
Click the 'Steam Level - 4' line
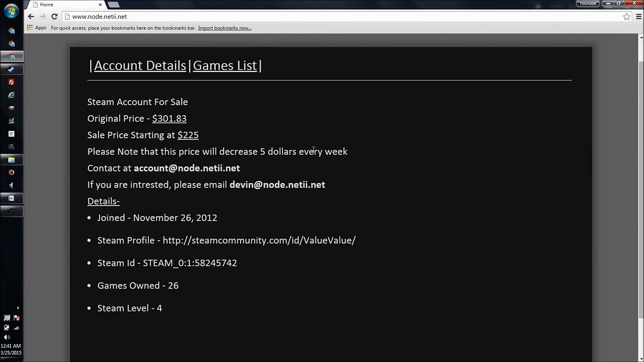click(x=129, y=308)
